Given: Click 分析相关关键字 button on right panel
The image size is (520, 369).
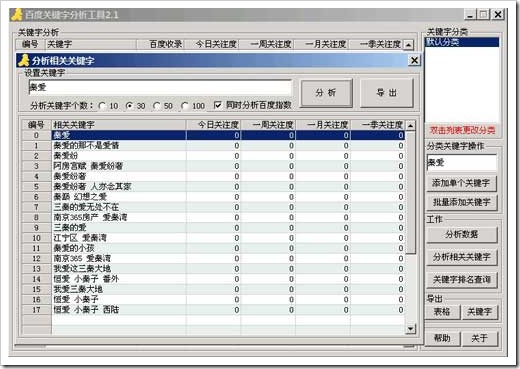Looking at the screenshot, I should (462, 257).
